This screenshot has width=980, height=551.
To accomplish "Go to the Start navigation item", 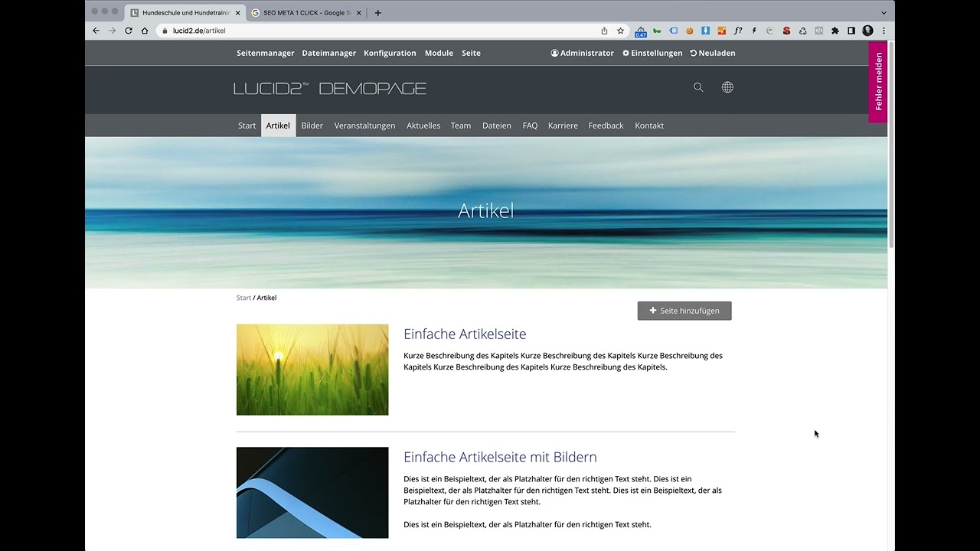I will 247,126.
